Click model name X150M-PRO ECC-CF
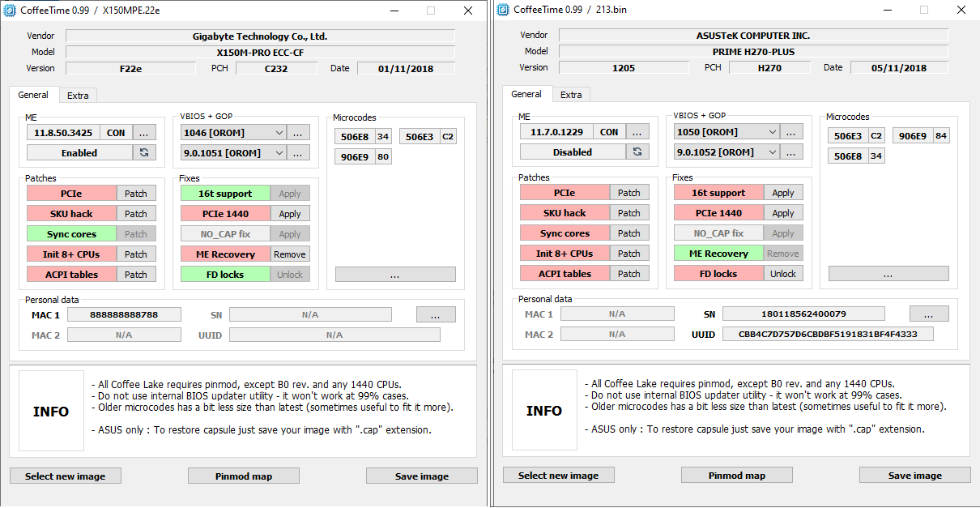 point(260,53)
